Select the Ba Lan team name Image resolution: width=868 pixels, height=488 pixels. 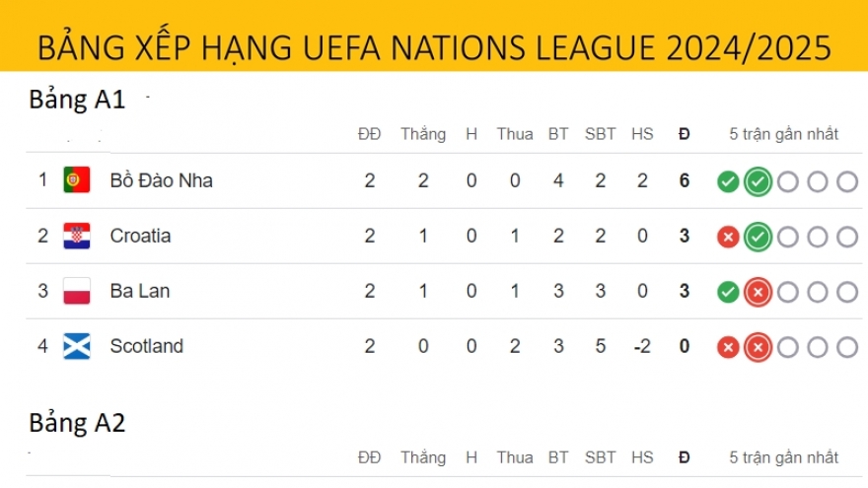[x=136, y=291]
